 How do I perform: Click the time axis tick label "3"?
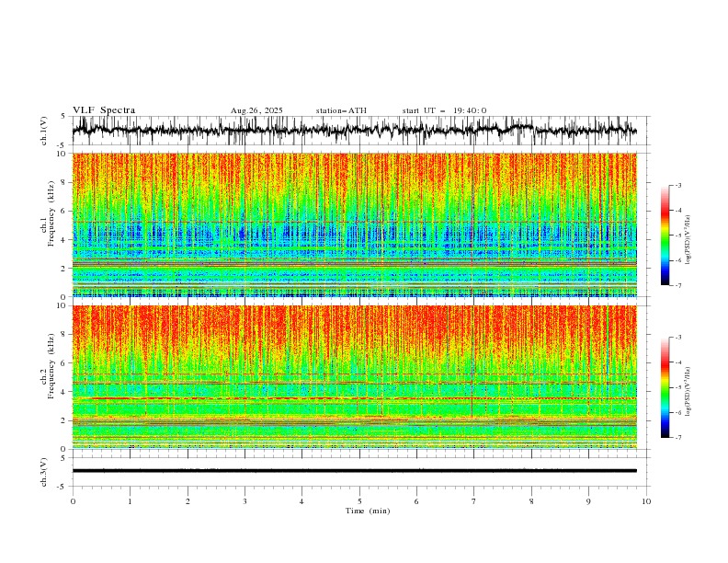click(x=245, y=501)
